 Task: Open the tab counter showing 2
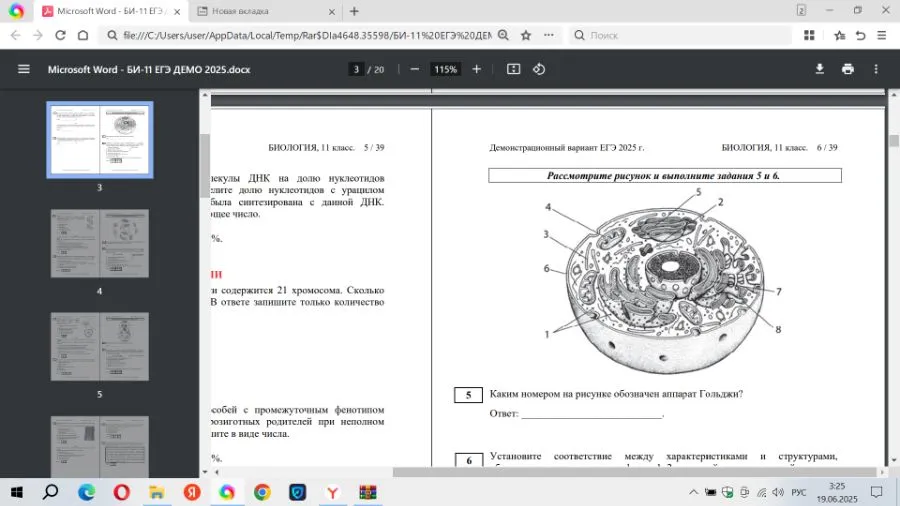click(x=801, y=10)
